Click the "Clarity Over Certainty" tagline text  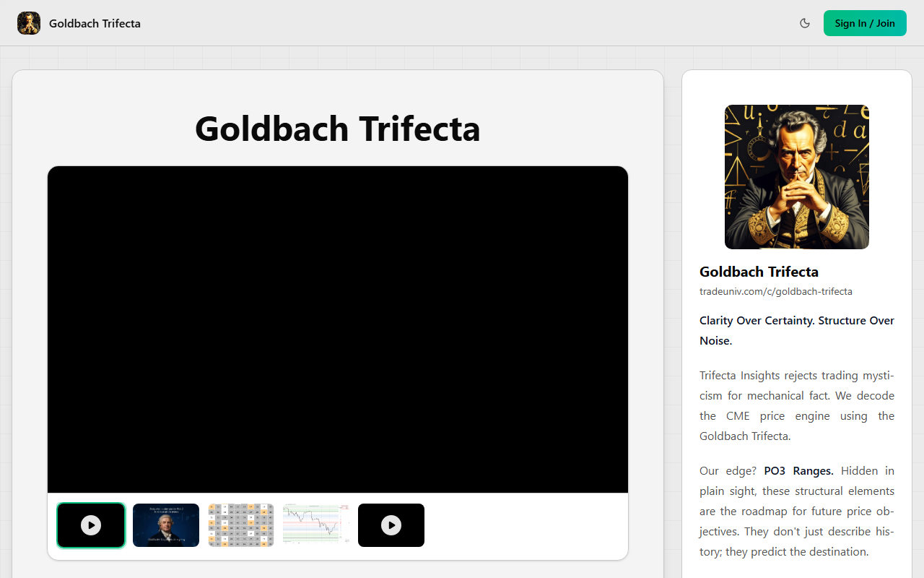pos(797,330)
